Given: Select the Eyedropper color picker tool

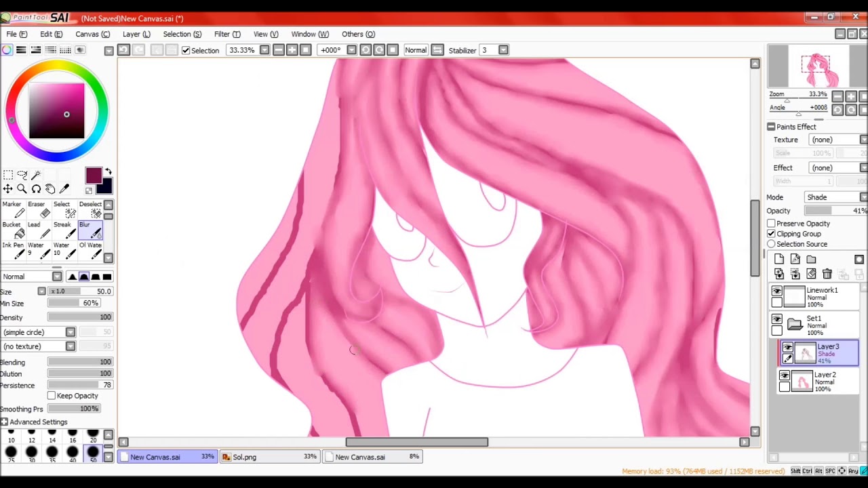Looking at the screenshot, I should tap(64, 189).
